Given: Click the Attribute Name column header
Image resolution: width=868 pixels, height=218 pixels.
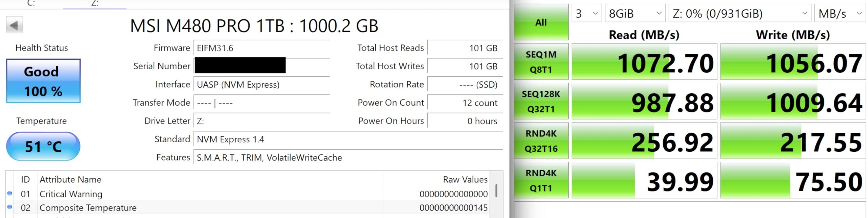Looking at the screenshot, I should pyautogui.click(x=210, y=179).
